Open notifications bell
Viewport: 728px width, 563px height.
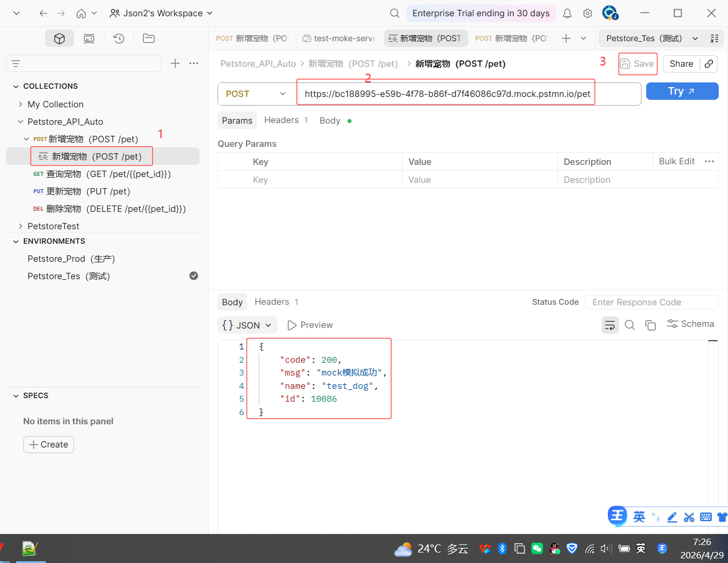click(567, 13)
